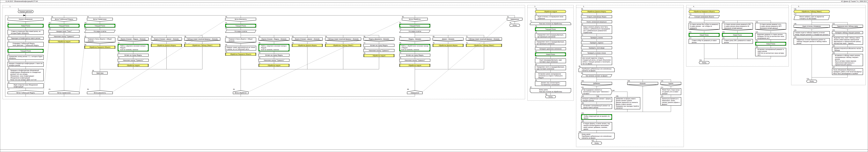Select the 'Проверить надписи' step
The height and width of the screenshot is (152, 868).
click(x=596, y=43)
